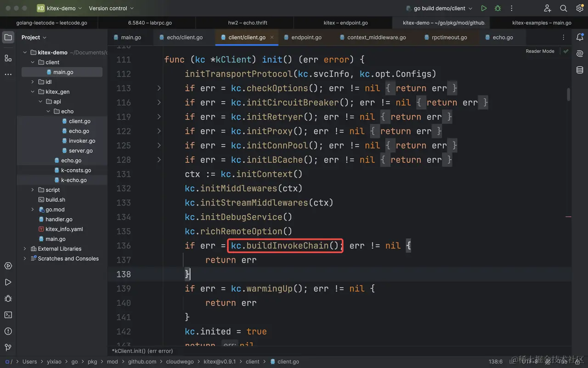Open the run configuration selector dropdown
588x368 pixels.
click(439, 8)
